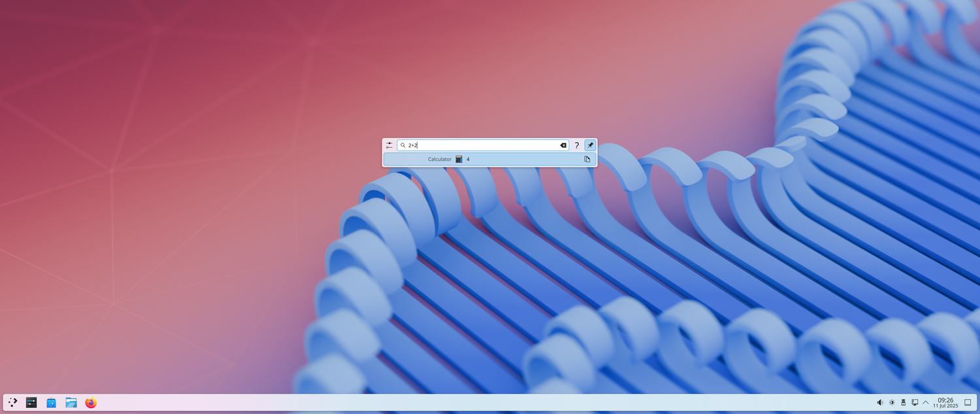Open the network connections tray icon
This screenshot has width=980, height=414.
pyautogui.click(x=915, y=403)
